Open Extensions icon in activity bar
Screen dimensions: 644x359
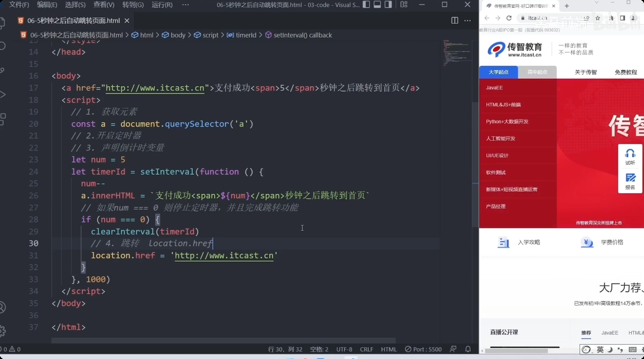point(2,119)
